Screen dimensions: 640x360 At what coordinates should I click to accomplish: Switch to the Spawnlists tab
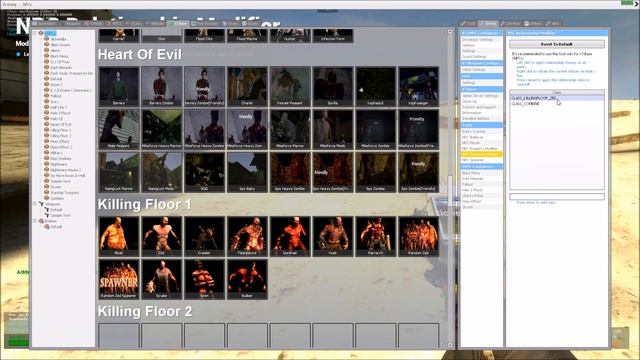coord(44,24)
